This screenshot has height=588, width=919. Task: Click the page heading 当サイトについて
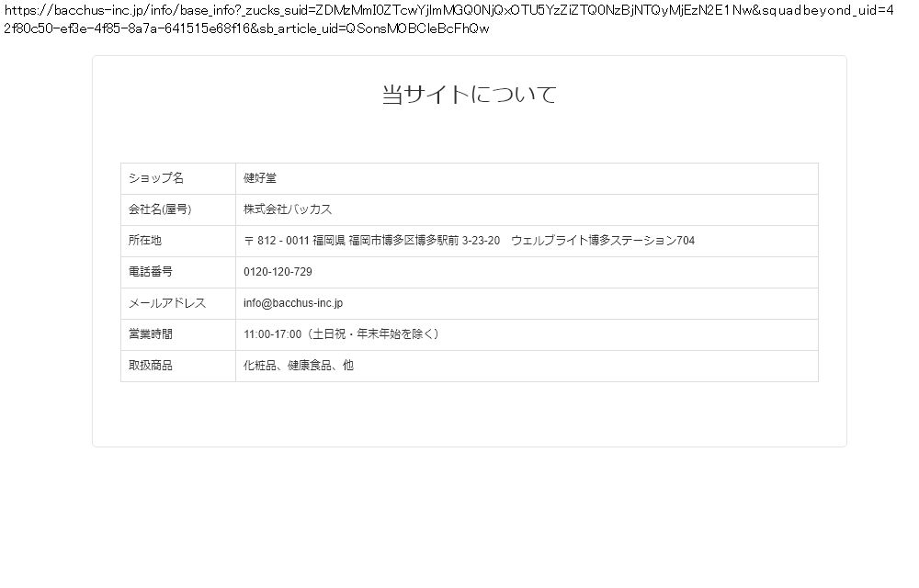[469, 95]
